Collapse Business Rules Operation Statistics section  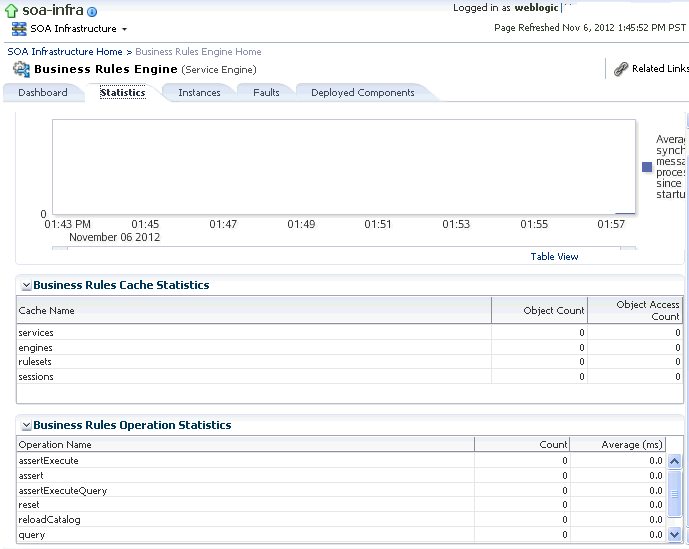[26, 425]
